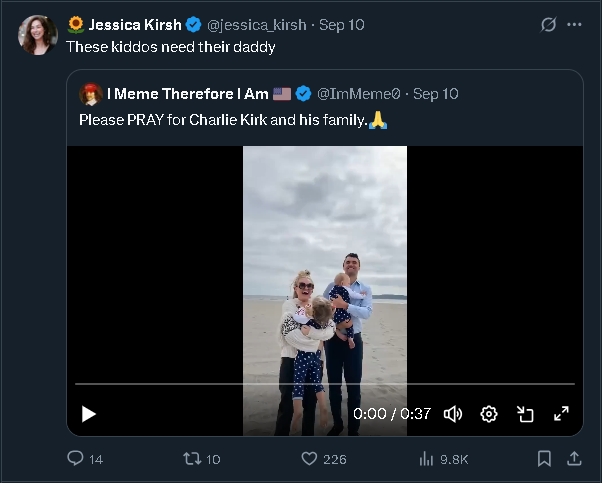
Task: Open Jessica Kirsh's profile picture
Action: 38,35
